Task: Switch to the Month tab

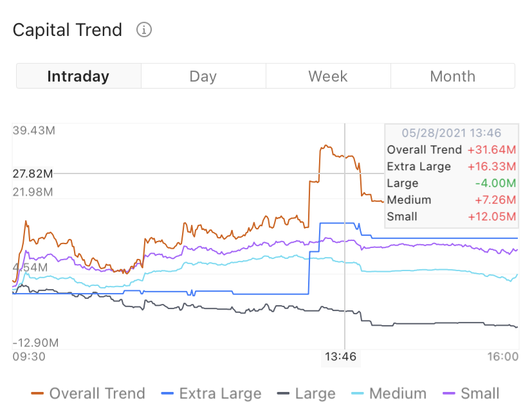Action: pos(453,76)
